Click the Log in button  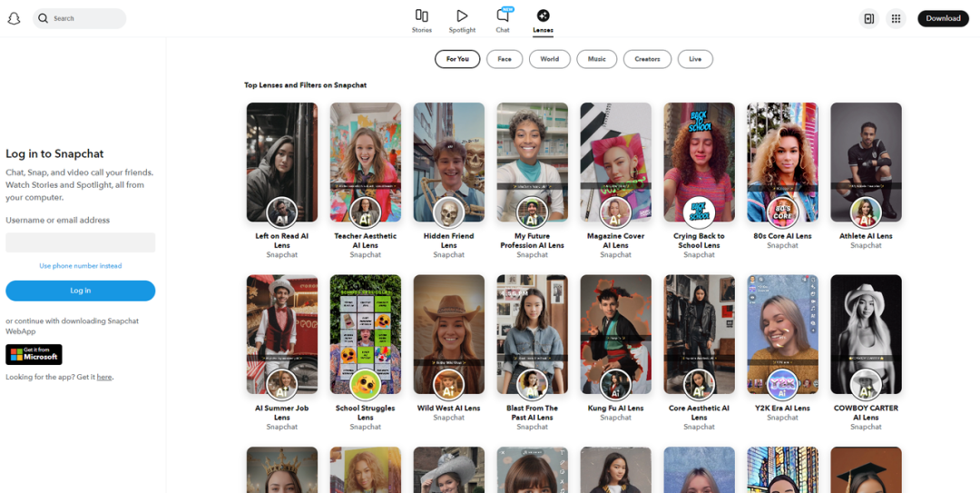[x=81, y=291]
